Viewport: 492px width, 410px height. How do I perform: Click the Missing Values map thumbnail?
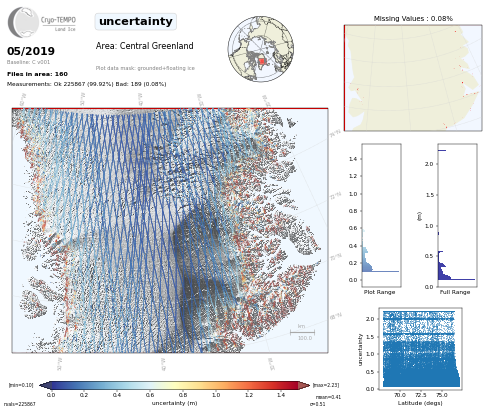[413, 78]
